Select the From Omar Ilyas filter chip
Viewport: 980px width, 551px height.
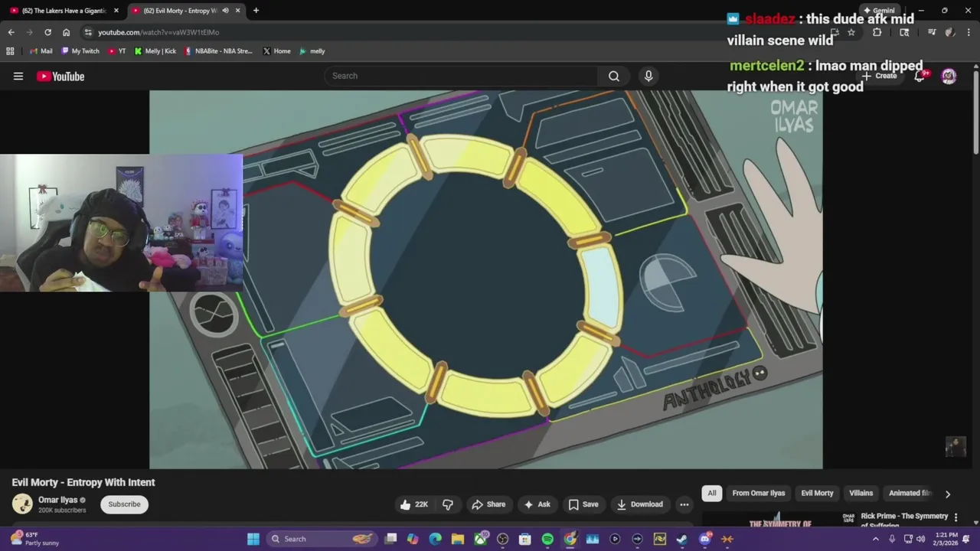[x=759, y=494]
